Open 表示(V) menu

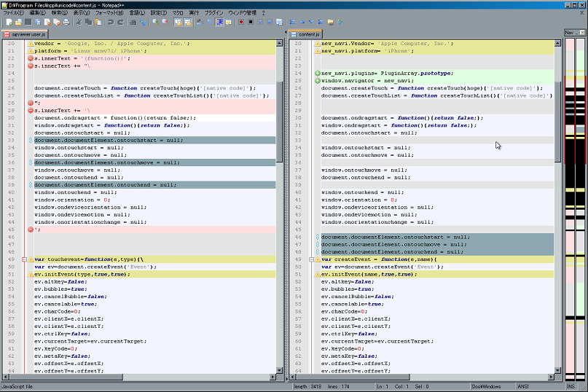pos(82,13)
